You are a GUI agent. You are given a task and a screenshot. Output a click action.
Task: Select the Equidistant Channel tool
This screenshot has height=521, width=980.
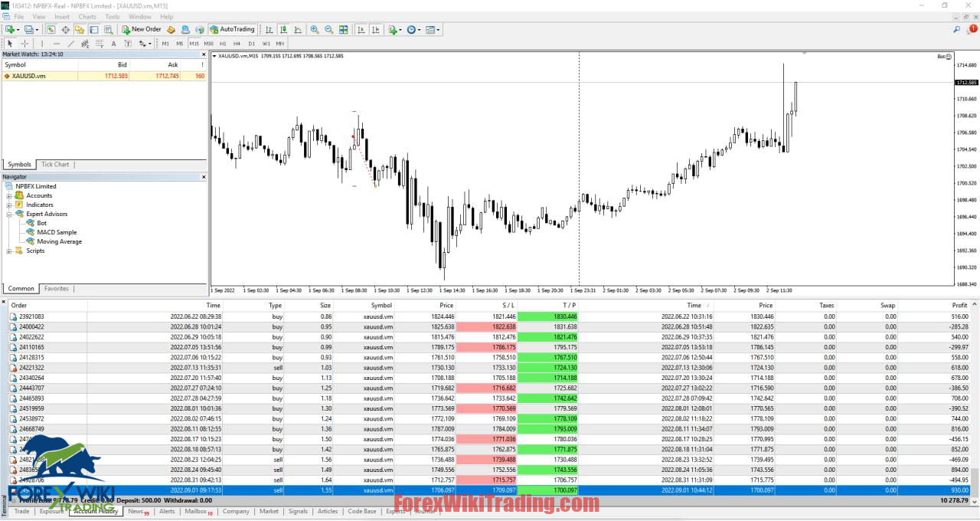(x=85, y=44)
